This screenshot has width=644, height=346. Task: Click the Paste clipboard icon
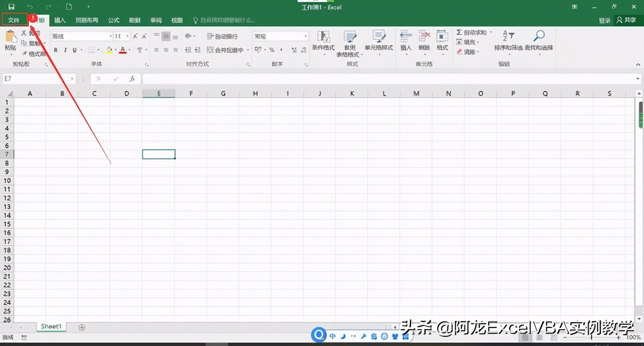[11, 37]
